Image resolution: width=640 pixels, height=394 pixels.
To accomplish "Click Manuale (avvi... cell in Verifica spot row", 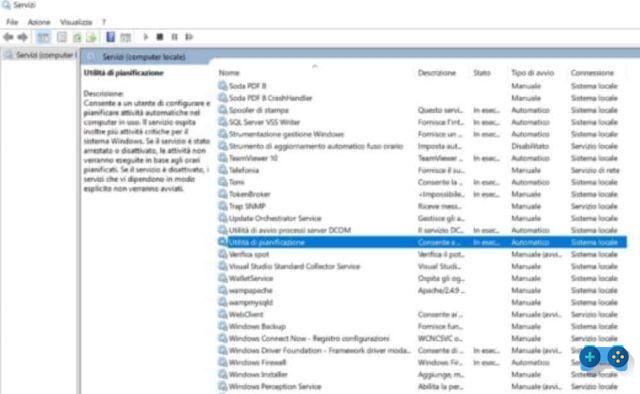I will tap(536, 254).
